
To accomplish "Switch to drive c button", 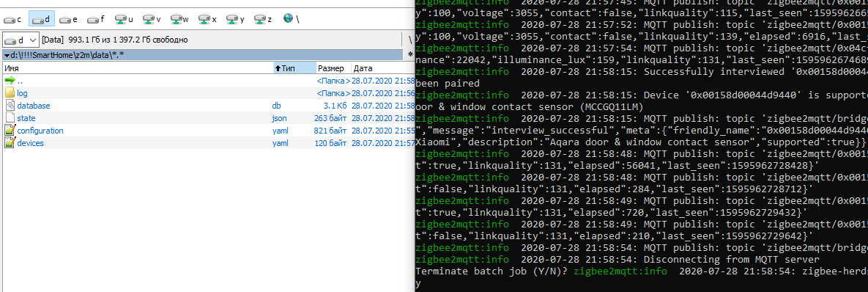I will point(12,19).
